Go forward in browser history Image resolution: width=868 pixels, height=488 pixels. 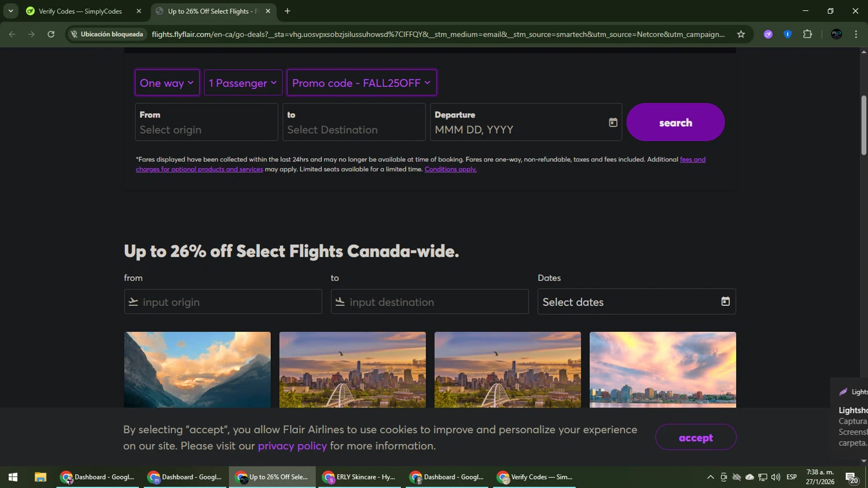point(32,34)
